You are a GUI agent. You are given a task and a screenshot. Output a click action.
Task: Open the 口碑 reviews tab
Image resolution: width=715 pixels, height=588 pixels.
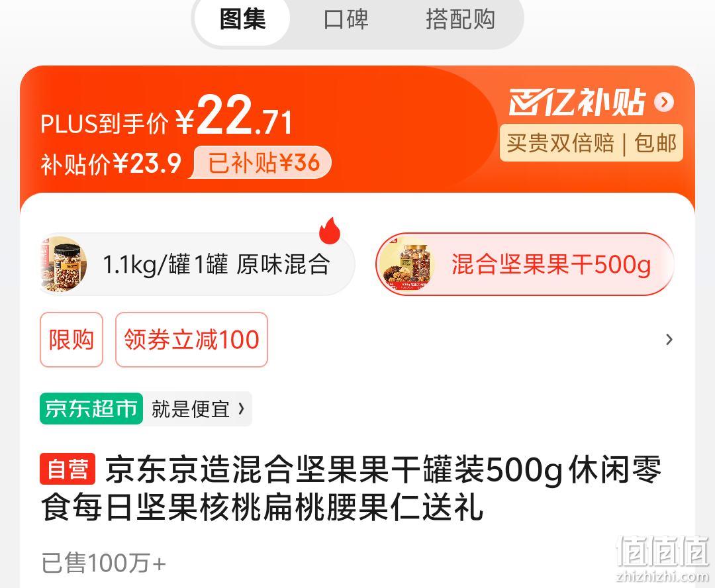point(346,20)
